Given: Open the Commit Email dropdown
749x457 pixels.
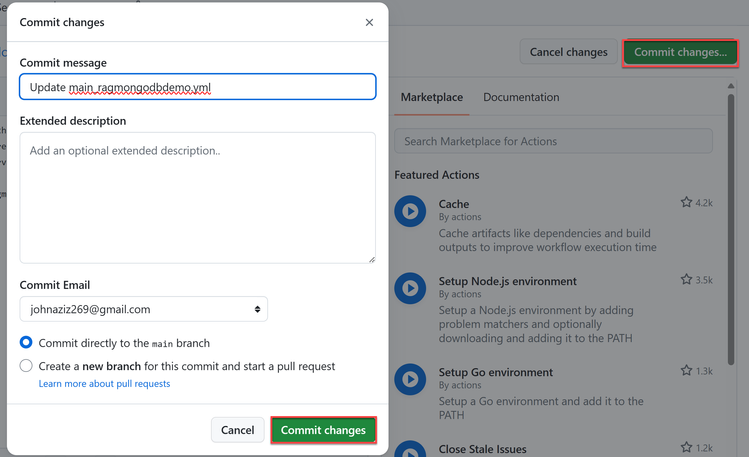Looking at the screenshot, I should 144,309.
